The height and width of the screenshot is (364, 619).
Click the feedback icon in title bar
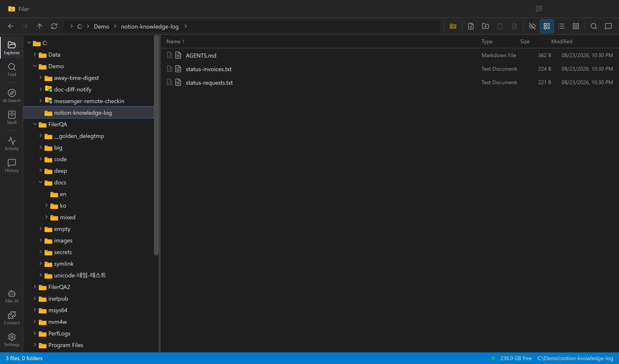[539, 9]
